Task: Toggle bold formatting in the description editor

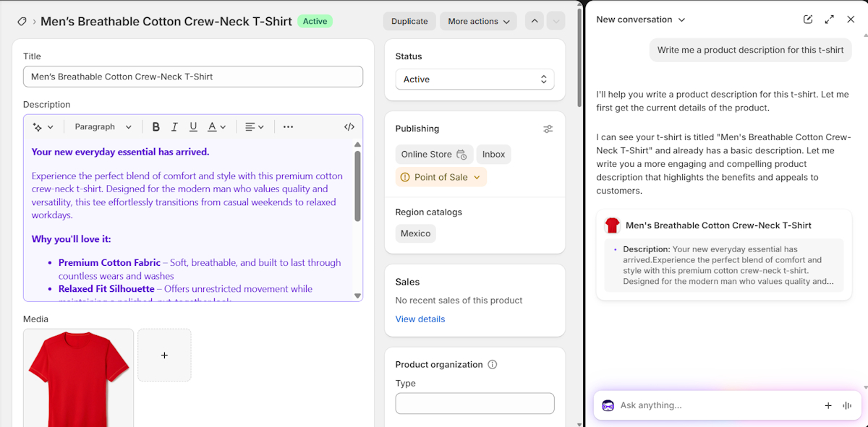Action: [x=156, y=126]
